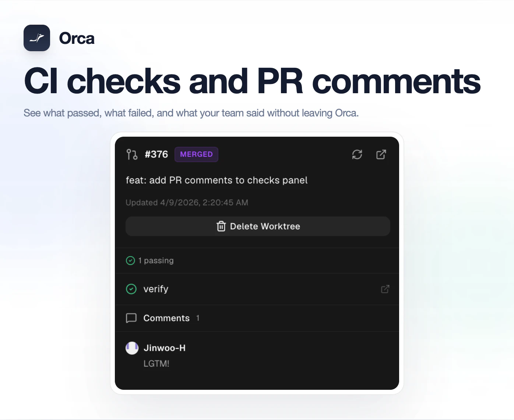
Task: Click the comment count '1' next to Comments
Action: click(198, 318)
